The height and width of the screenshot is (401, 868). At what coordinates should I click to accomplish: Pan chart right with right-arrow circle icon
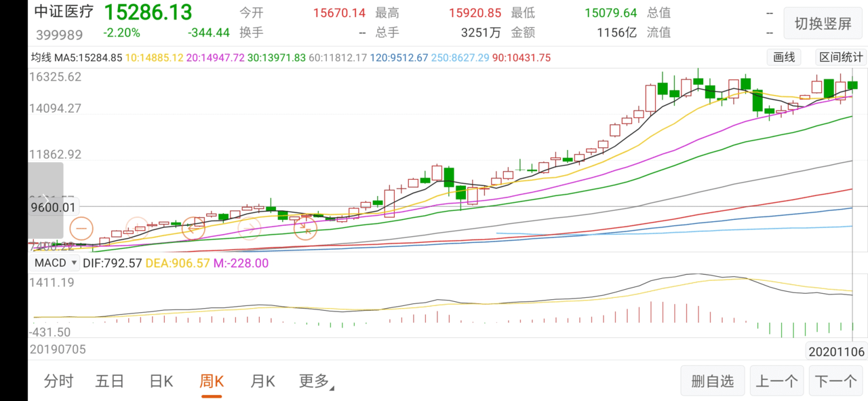point(249,229)
